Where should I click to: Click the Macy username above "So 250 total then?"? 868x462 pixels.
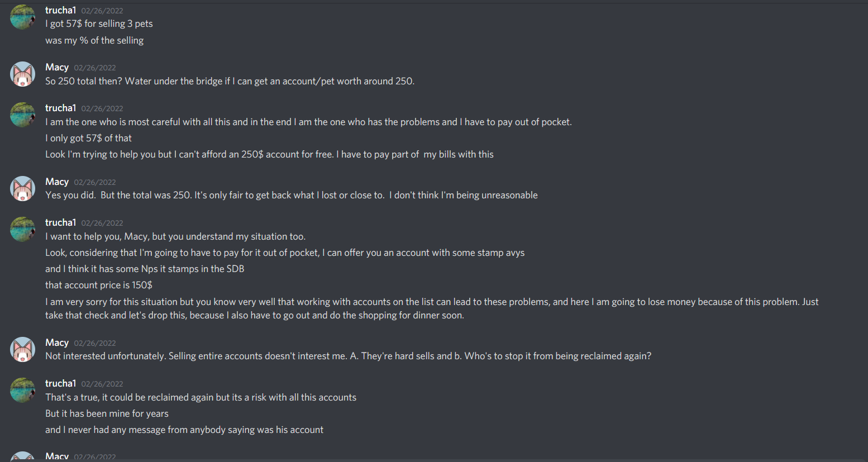tap(57, 67)
